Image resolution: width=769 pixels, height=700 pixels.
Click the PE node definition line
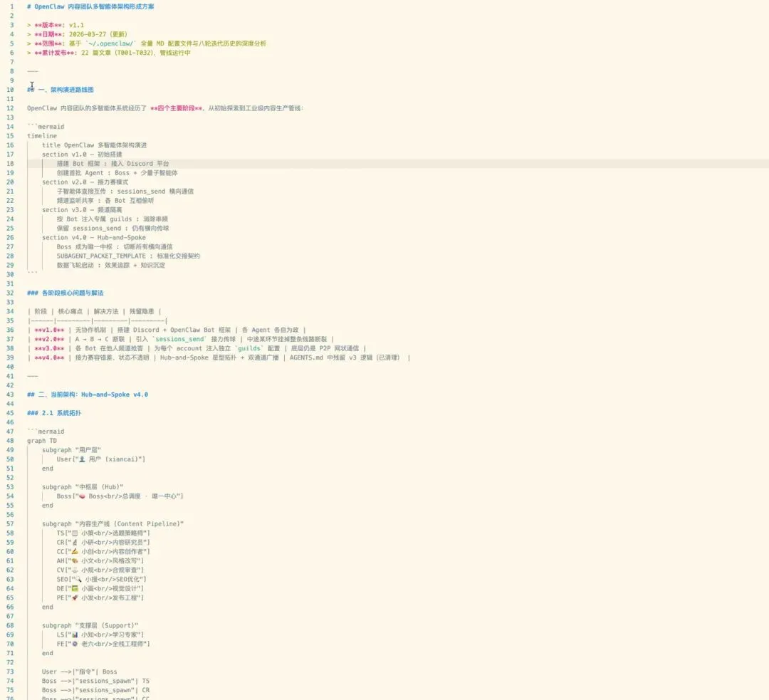[100, 598]
